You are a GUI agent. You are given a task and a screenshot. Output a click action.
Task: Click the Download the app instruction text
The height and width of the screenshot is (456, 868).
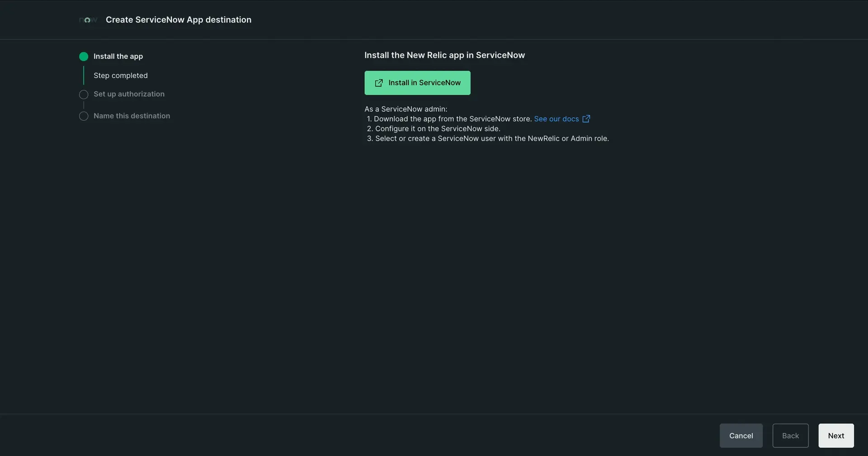tap(452, 119)
